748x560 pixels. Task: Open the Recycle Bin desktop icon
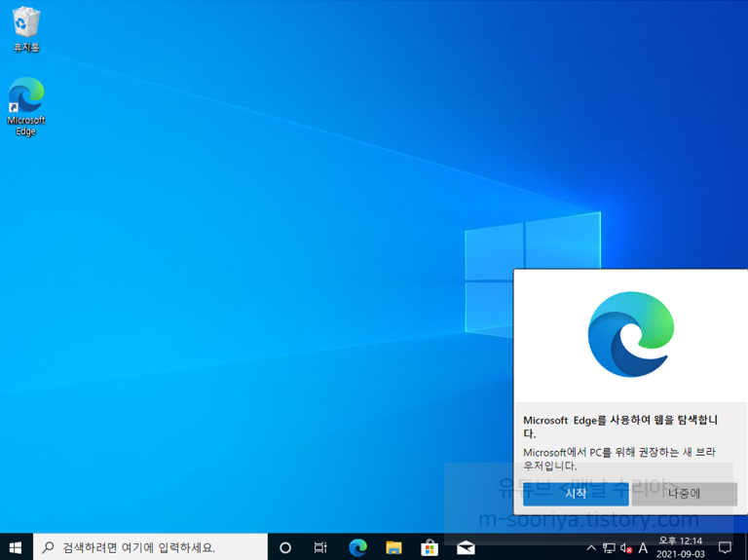(x=26, y=28)
